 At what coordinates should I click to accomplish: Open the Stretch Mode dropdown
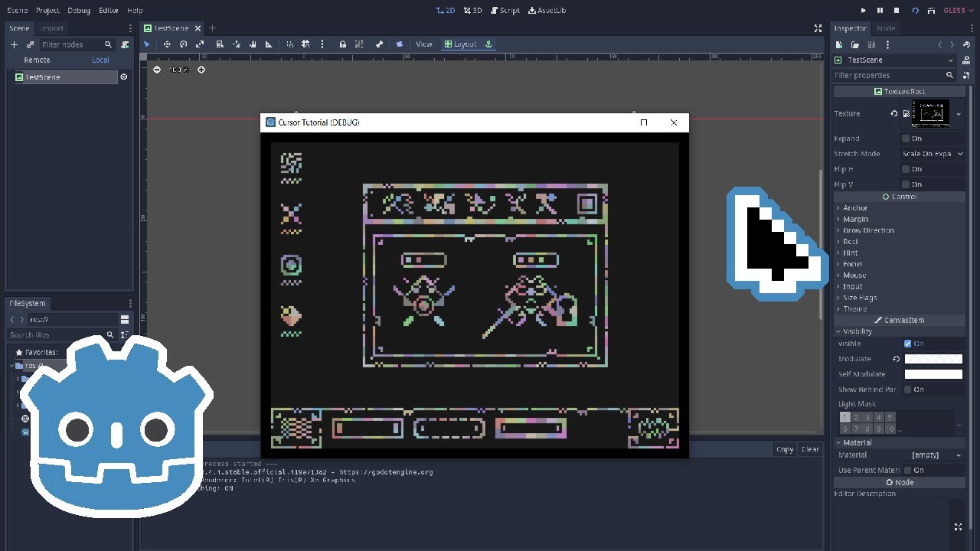tap(933, 154)
